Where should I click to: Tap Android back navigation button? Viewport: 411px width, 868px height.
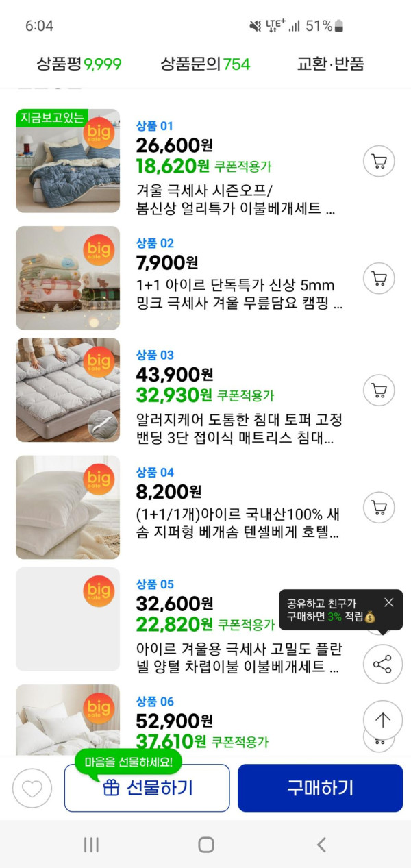click(321, 845)
